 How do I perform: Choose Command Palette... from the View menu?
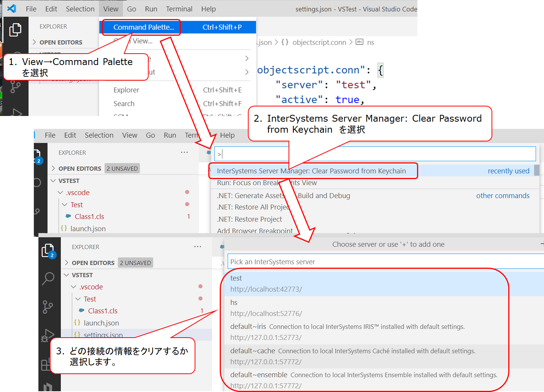point(143,27)
